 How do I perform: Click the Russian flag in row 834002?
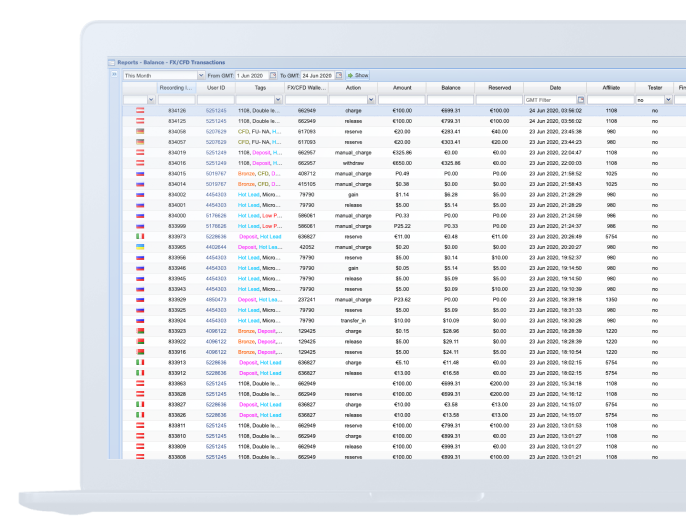pyautogui.click(x=140, y=194)
